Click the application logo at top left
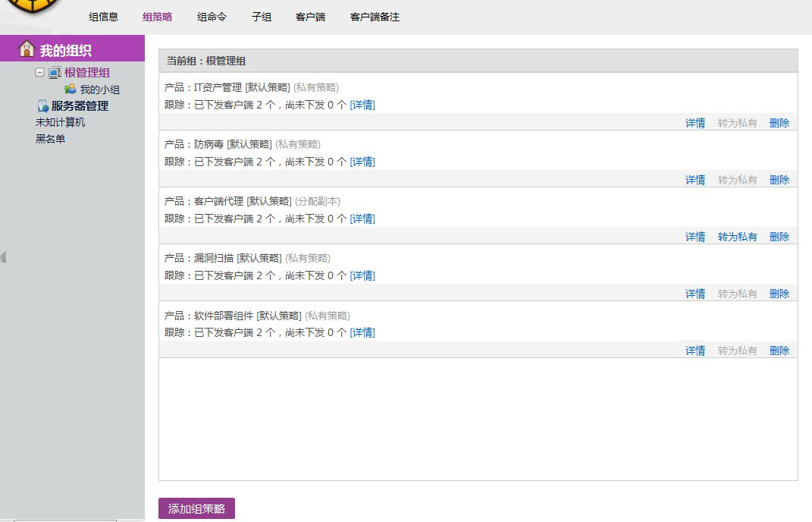The height and width of the screenshot is (522, 812). click(x=29, y=8)
